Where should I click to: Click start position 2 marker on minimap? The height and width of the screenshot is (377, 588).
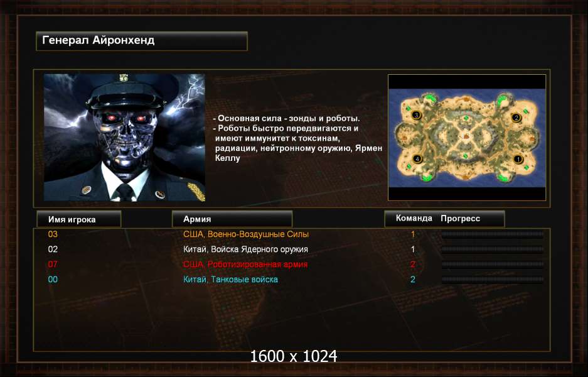coord(516,117)
